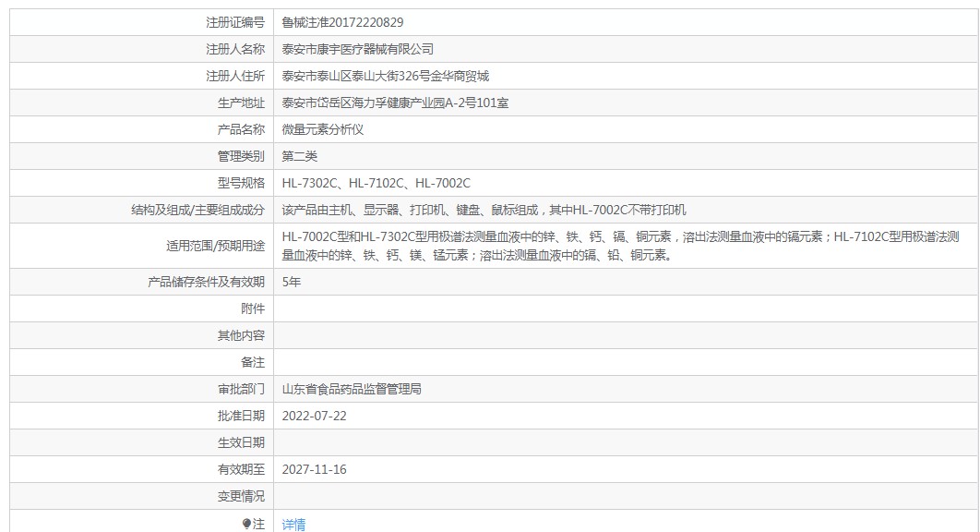Click the 适用范围/预期用途 label
This screenshot has width=980, height=532.
pos(216,246)
